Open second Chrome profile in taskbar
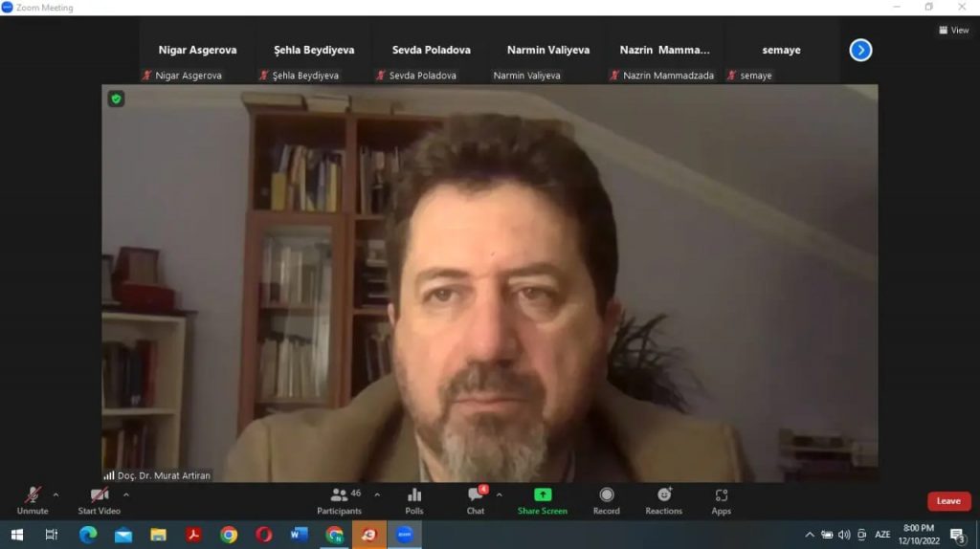This screenshot has height=549, width=980. [x=334, y=535]
